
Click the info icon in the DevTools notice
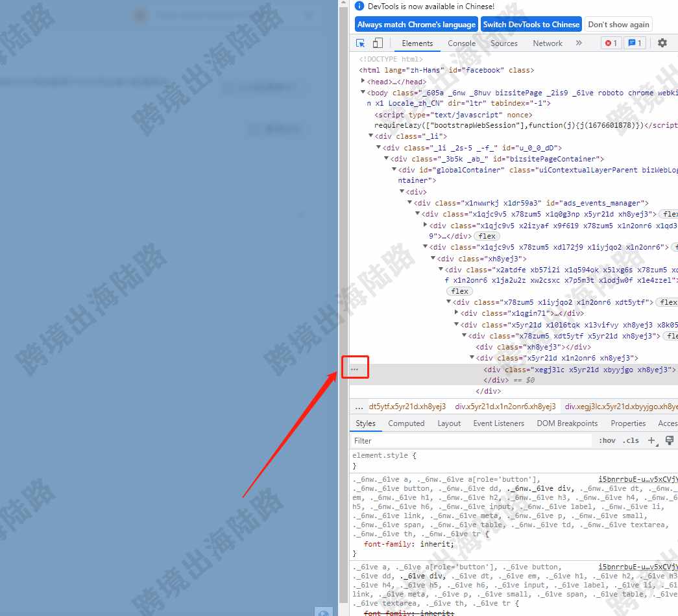pyautogui.click(x=359, y=6)
